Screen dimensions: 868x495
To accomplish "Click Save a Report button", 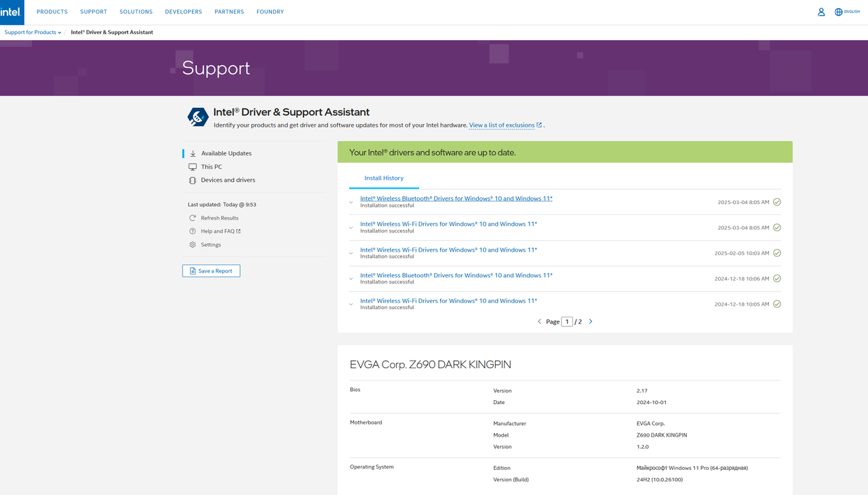I will [x=211, y=271].
